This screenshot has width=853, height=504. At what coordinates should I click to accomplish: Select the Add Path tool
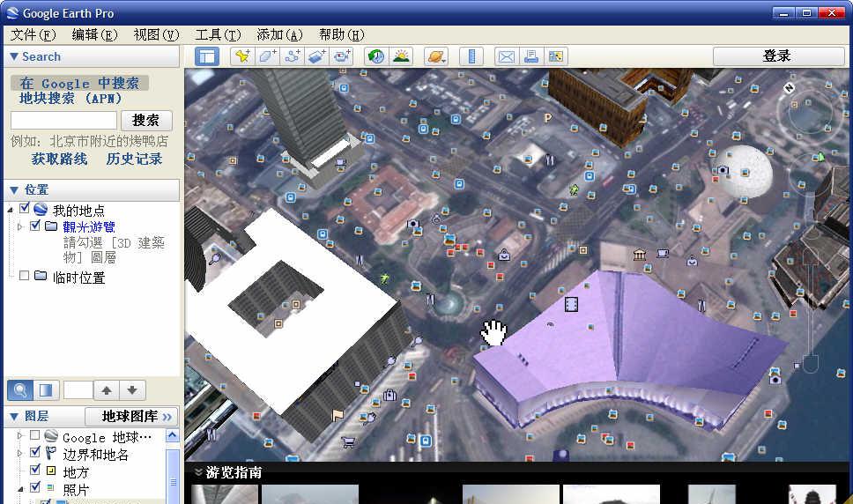293,56
